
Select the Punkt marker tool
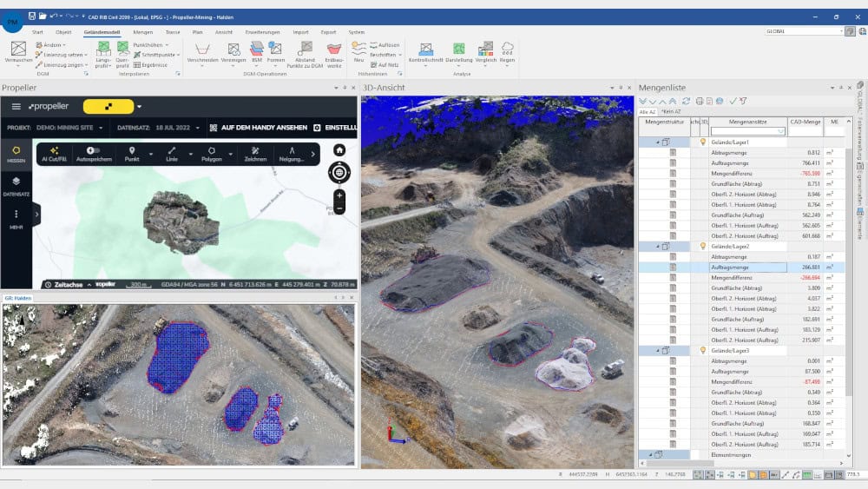[x=132, y=154]
